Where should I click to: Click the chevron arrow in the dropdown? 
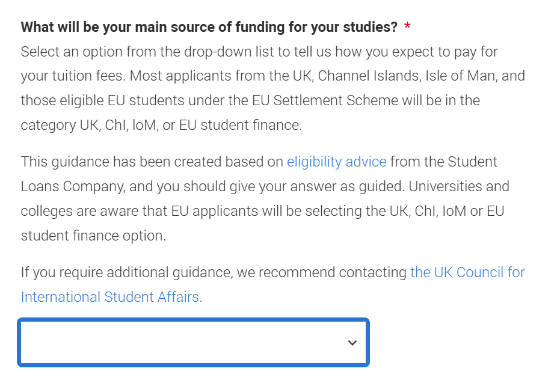[x=352, y=343]
